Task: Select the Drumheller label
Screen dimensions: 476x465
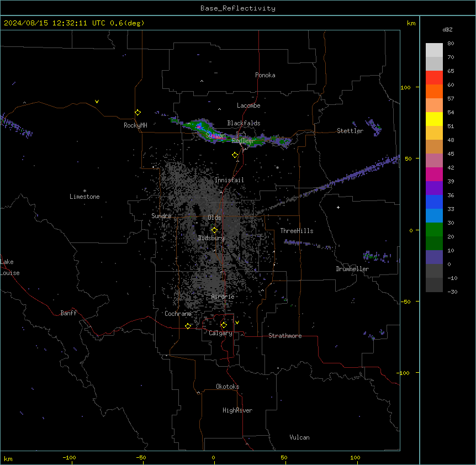Action: pos(352,269)
